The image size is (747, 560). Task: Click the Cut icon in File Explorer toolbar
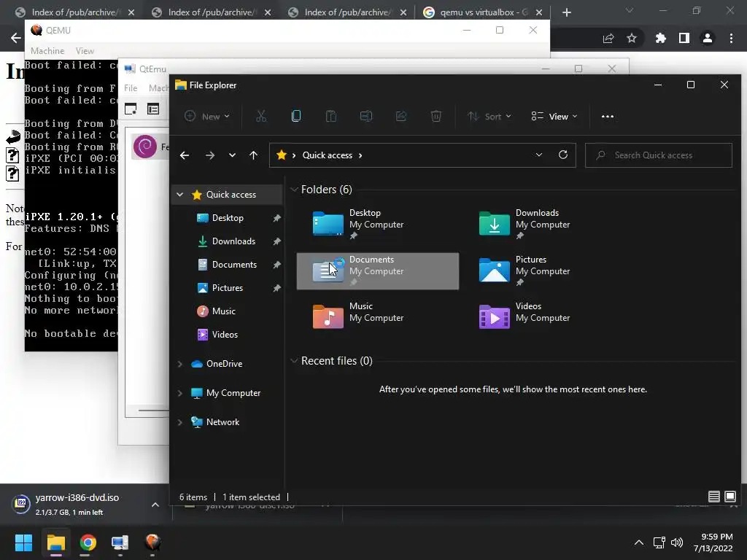click(x=261, y=116)
